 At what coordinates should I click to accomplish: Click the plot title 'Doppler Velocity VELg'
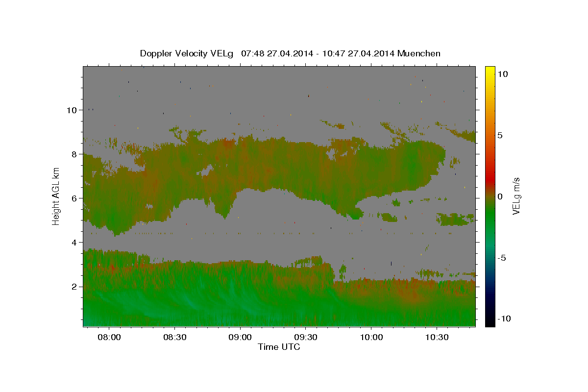pos(187,53)
